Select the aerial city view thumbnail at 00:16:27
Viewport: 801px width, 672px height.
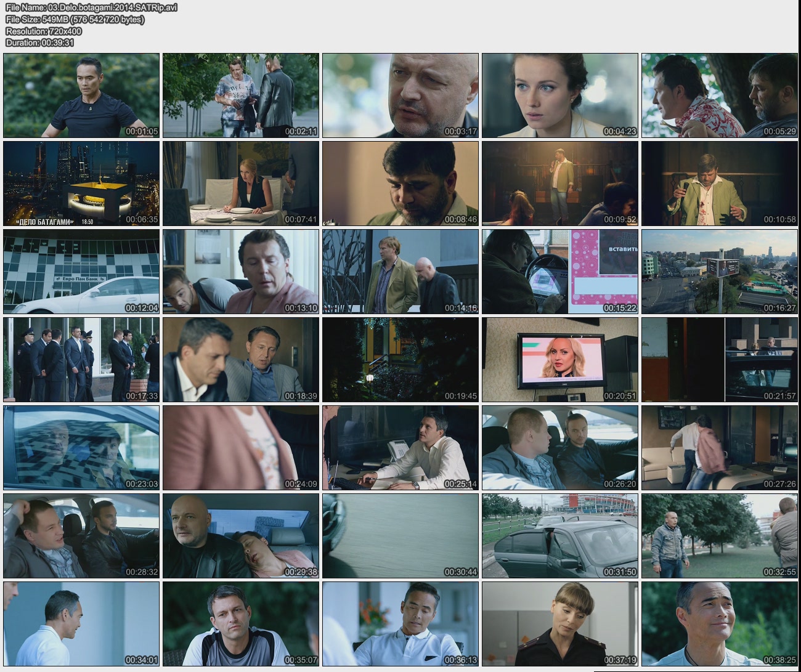coord(719,272)
